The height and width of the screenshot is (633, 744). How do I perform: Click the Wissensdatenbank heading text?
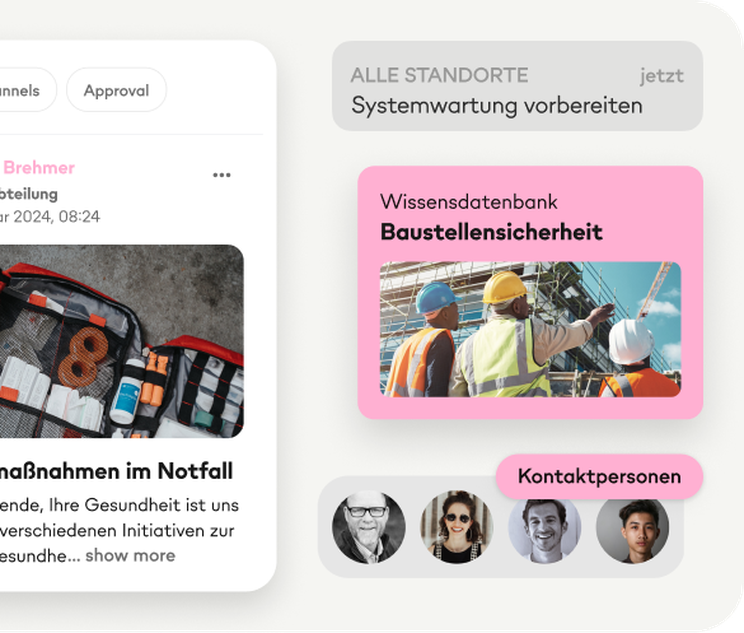(x=469, y=202)
